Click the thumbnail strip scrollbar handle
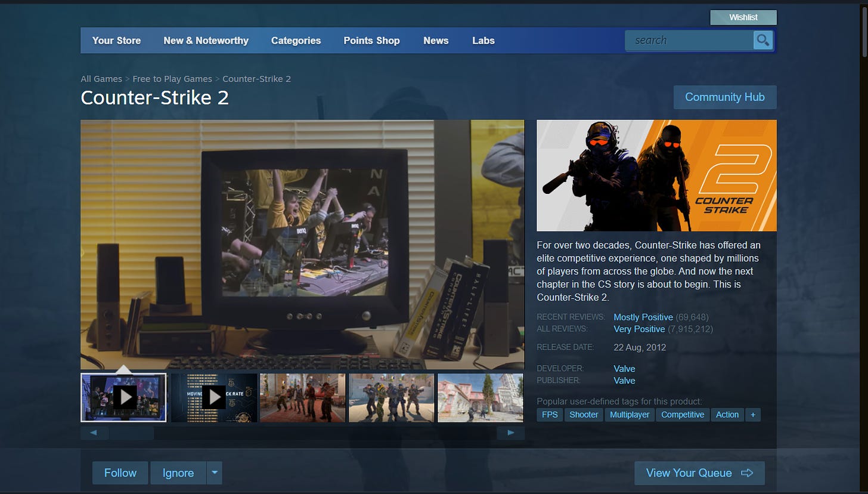The image size is (868, 494). 132,433
